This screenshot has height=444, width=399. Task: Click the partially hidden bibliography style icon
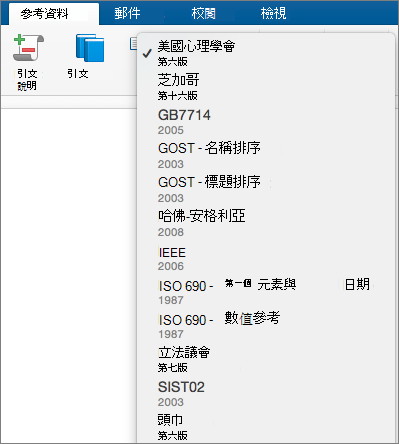(x=133, y=43)
